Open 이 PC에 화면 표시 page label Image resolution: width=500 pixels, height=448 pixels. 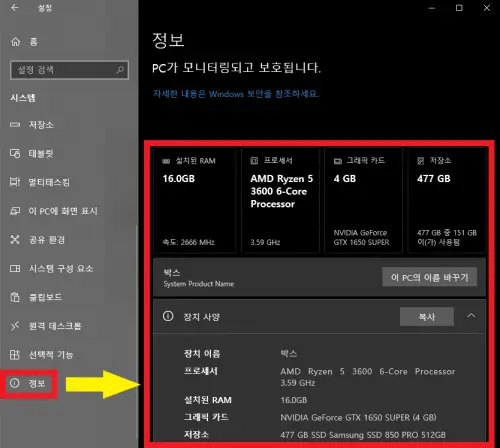(x=63, y=211)
